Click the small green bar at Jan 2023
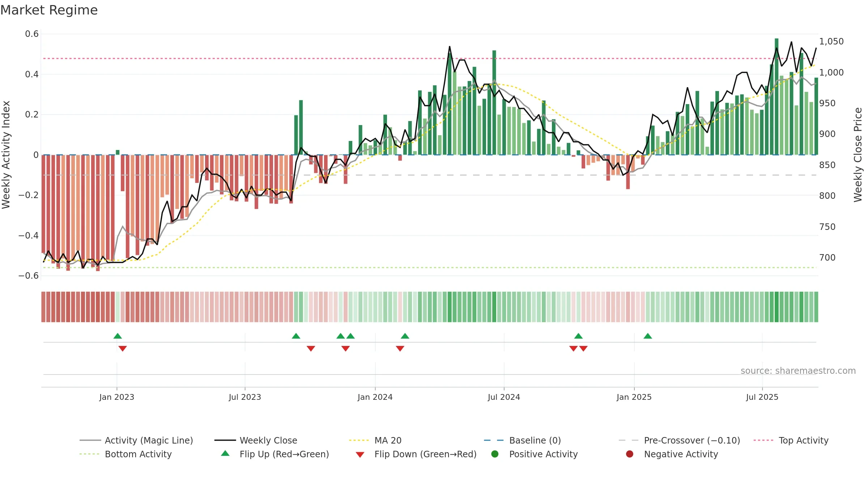Viewport: 868px width, 488px height. click(118, 152)
